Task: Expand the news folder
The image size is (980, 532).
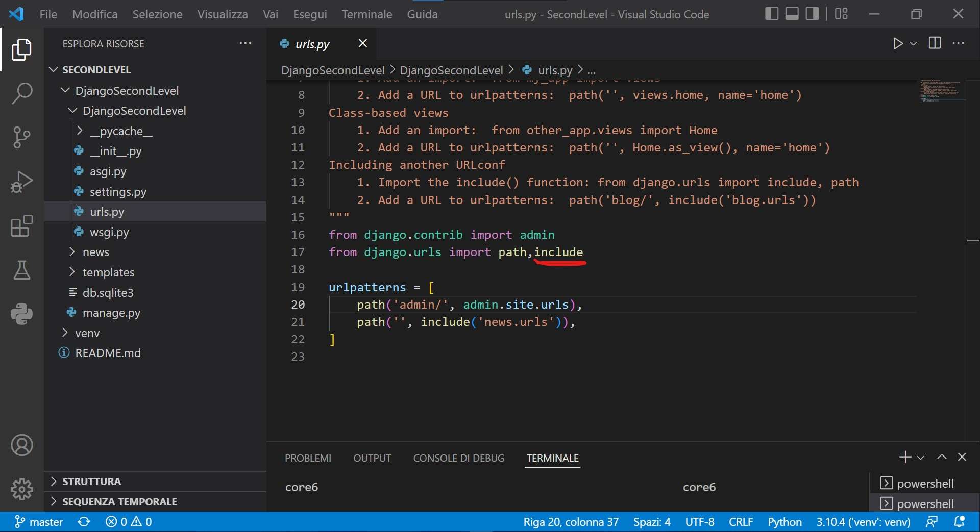Action: [x=155, y=252]
